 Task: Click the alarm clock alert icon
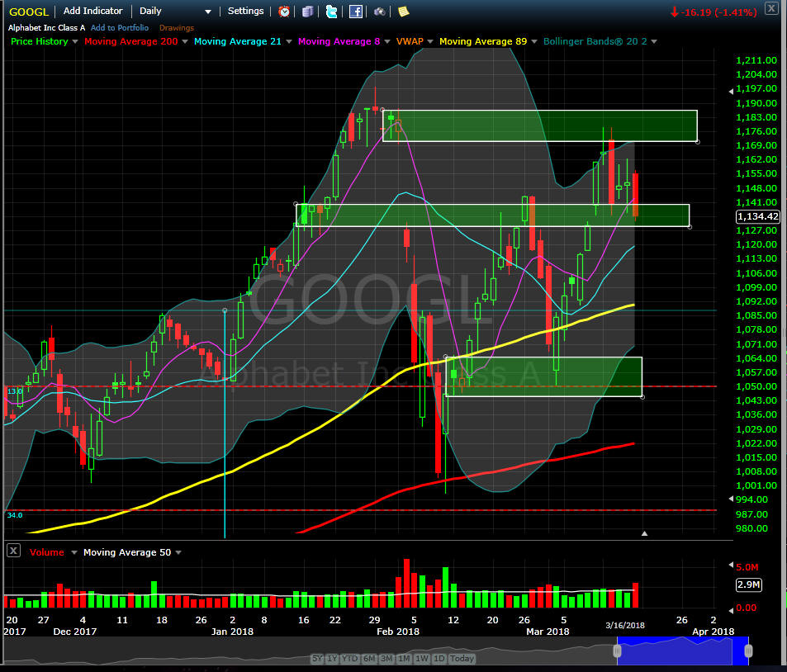point(284,12)
